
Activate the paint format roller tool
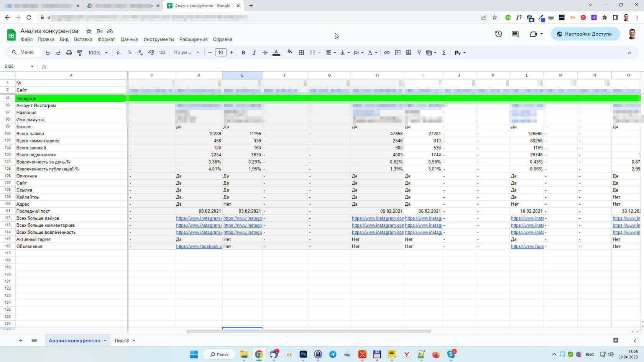80,53
